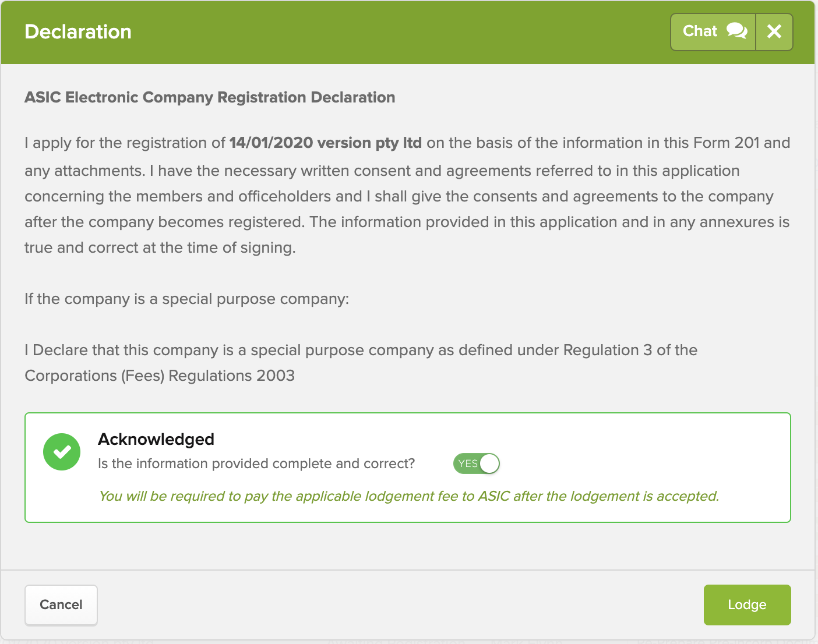This screenshot has width=818, height=644.
Task: Click the green Acknowledged checkmark circle icon
Action: [62, 452]
